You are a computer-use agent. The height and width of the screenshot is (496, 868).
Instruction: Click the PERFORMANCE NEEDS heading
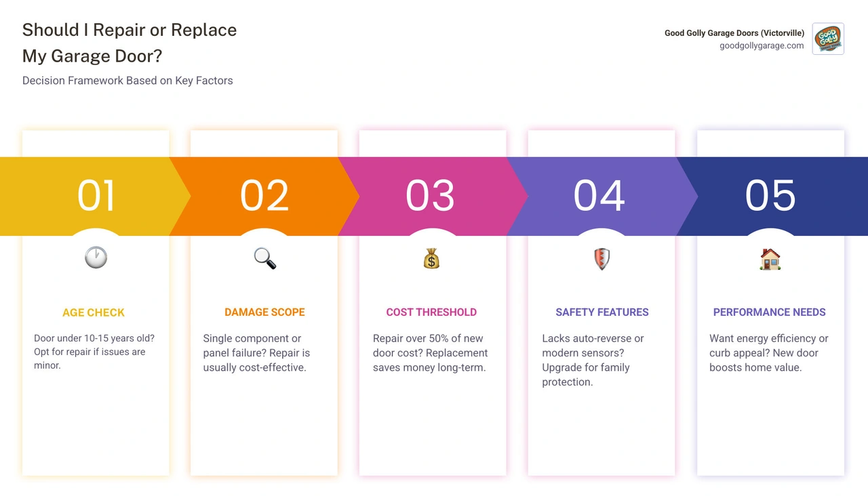[x=770, y=312]
